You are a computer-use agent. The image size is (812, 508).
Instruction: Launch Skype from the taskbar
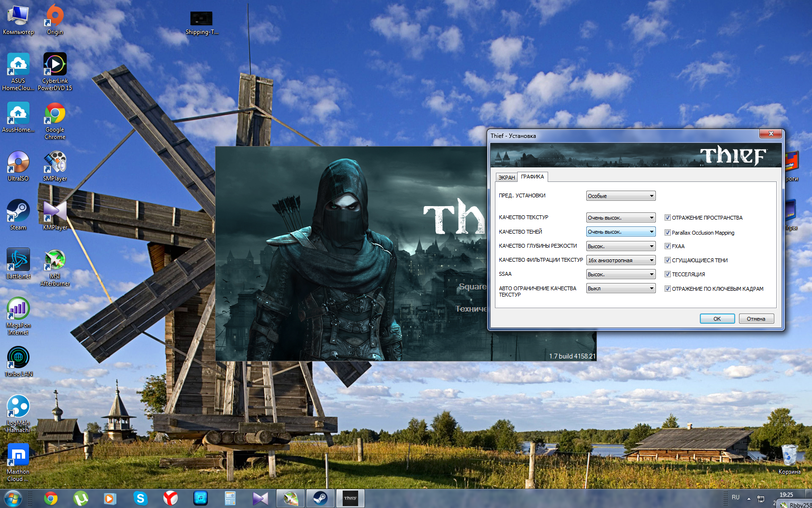pos(140,498)
